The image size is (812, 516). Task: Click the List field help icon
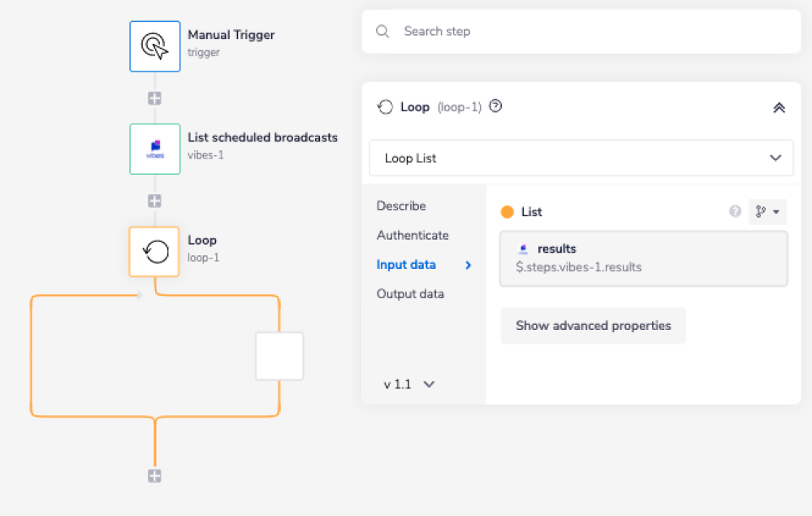click(x=735, y=211)
